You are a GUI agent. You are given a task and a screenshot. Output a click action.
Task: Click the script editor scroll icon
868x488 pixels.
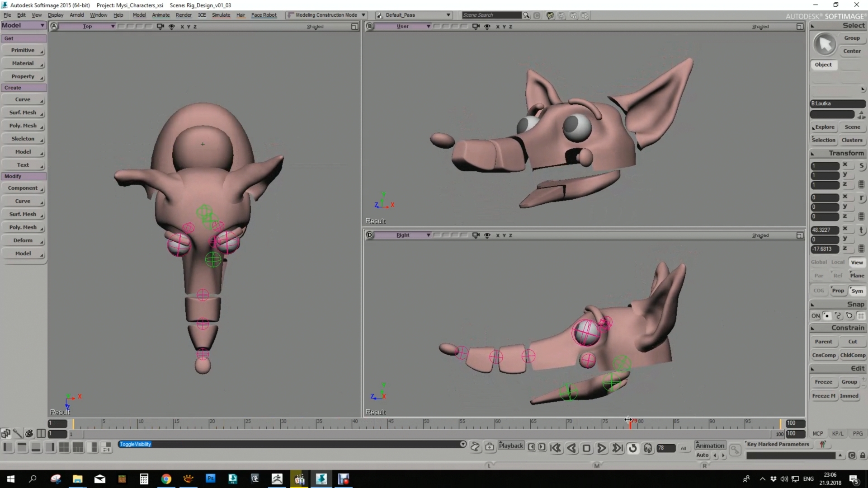[x=475, y=447]
